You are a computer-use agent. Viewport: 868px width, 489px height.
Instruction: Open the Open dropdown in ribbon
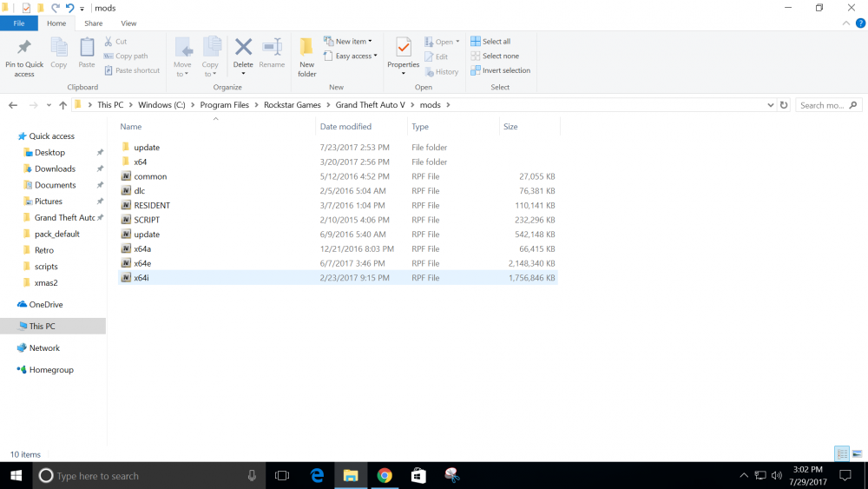[x=442, y=42]
